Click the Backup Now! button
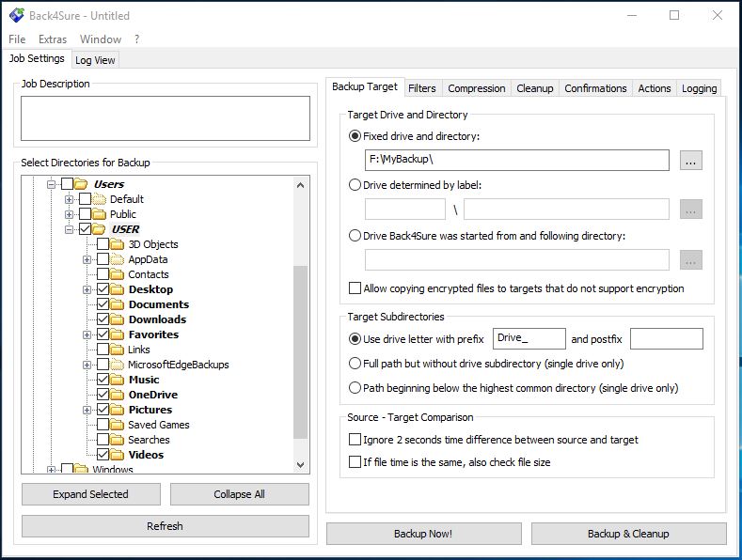742x560 pixels. [423, 534]
